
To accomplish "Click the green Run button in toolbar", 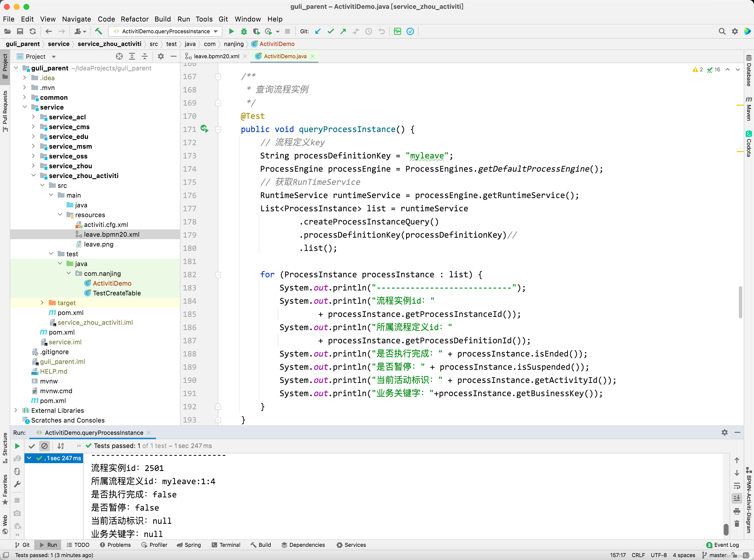I will 232,32.
